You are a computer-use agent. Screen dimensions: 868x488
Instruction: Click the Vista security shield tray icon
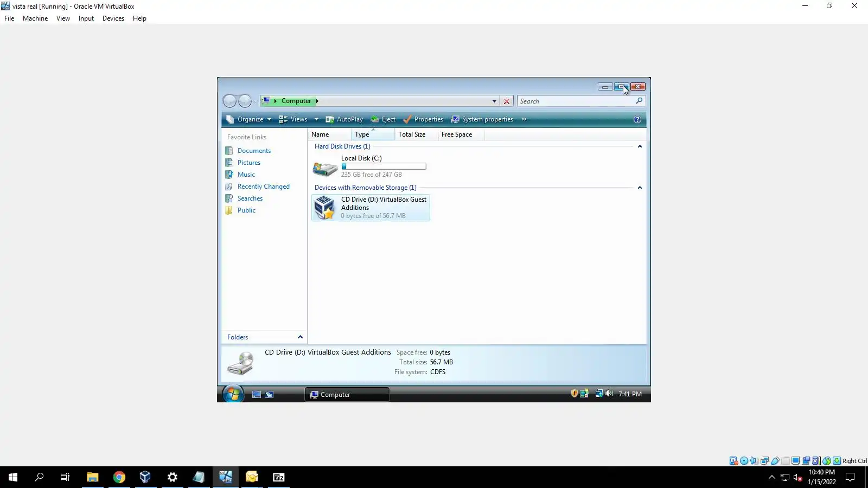click(x=574, y=394)
